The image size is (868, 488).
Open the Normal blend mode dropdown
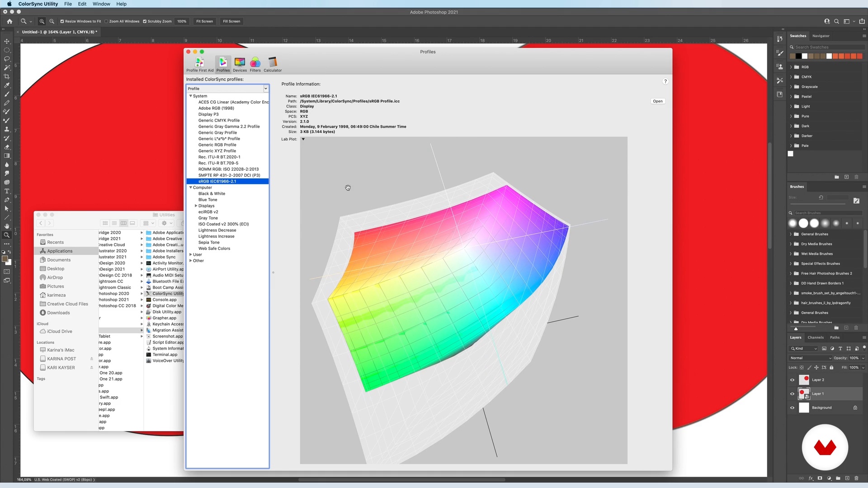tap(811, 358)
